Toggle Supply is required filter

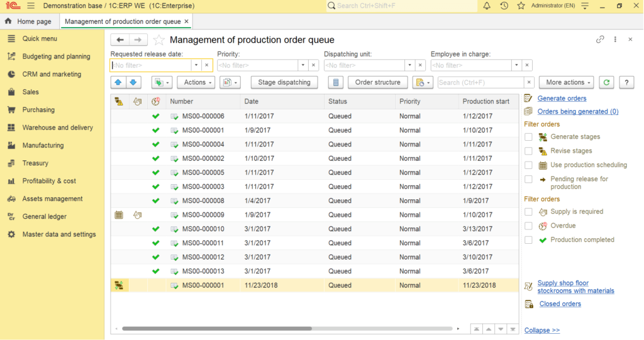(528, 212)
